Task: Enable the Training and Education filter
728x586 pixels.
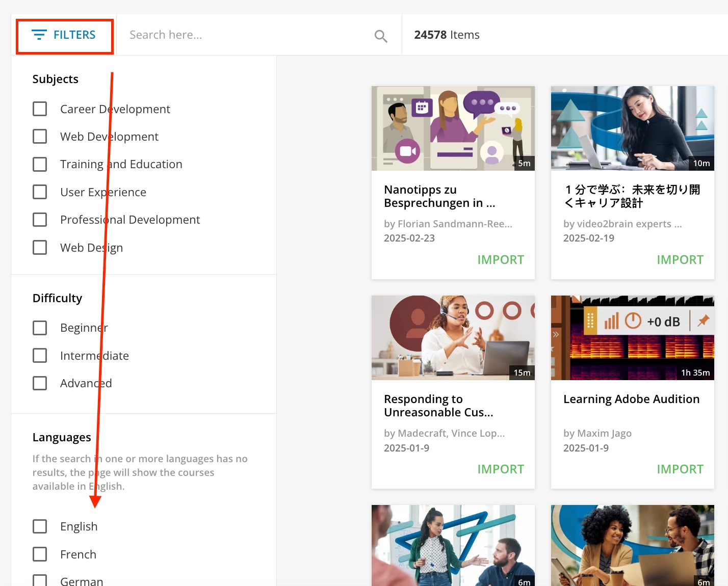Action: coord(40,164)
